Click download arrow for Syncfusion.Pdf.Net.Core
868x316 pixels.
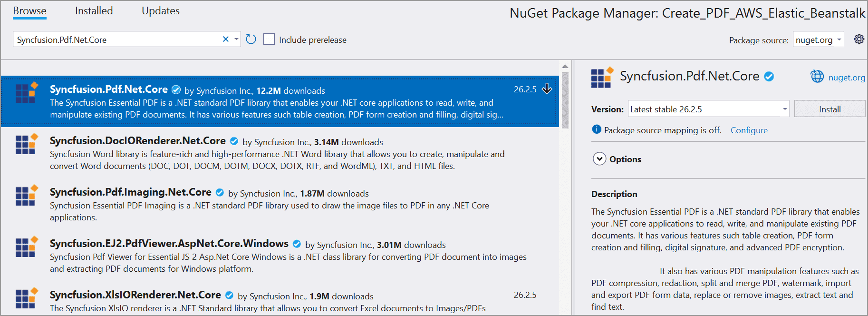point(547,89)
